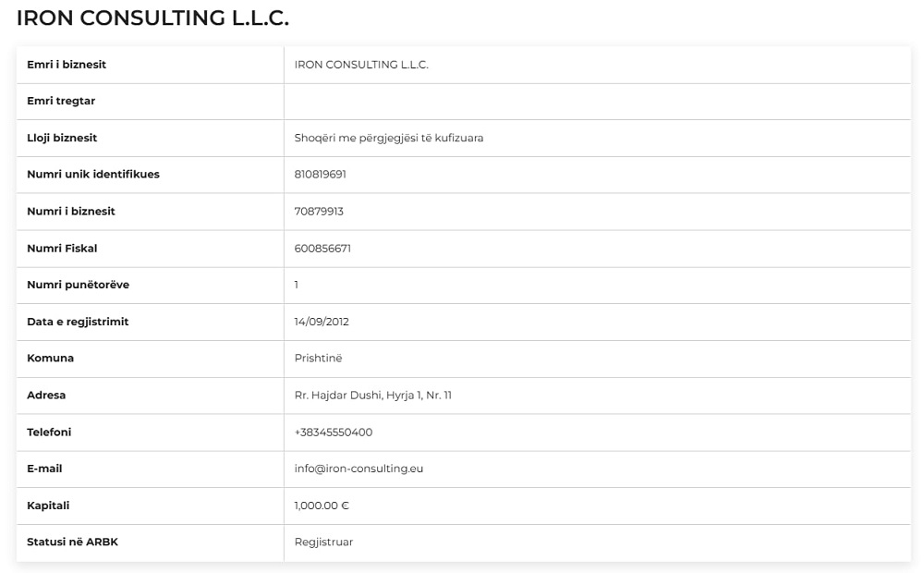The height and width of the screenshot is (573, 924).
Task: Select business number 70879913
Action: click(x=319, y=211)
